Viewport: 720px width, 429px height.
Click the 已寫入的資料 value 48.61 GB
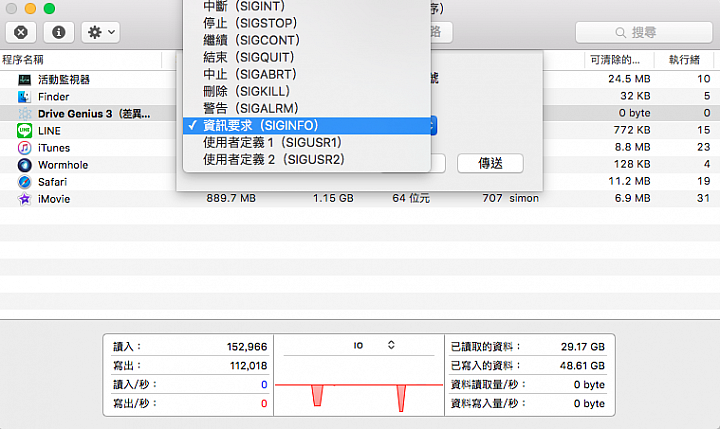click(582, 366)
